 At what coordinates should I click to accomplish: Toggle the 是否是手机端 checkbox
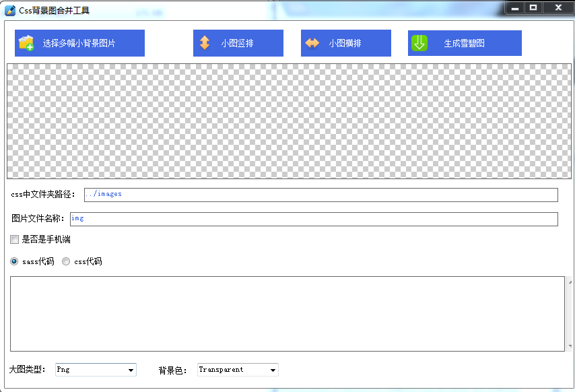14,240
